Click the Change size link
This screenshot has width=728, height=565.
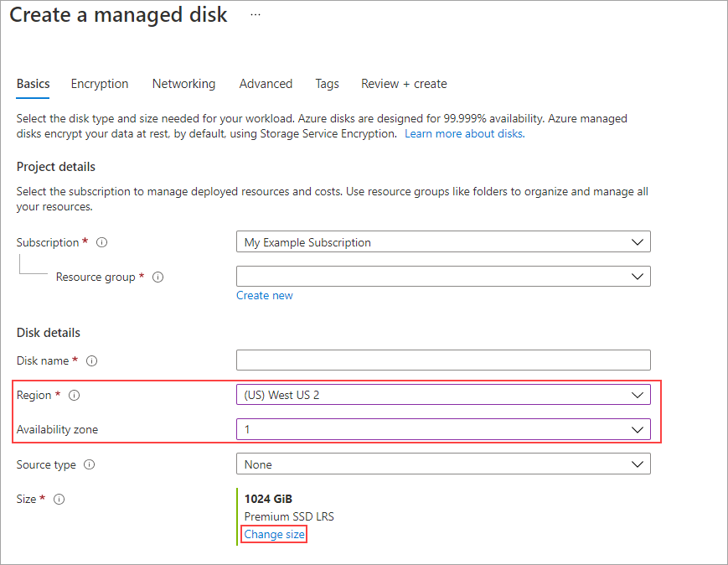[274, 534]
